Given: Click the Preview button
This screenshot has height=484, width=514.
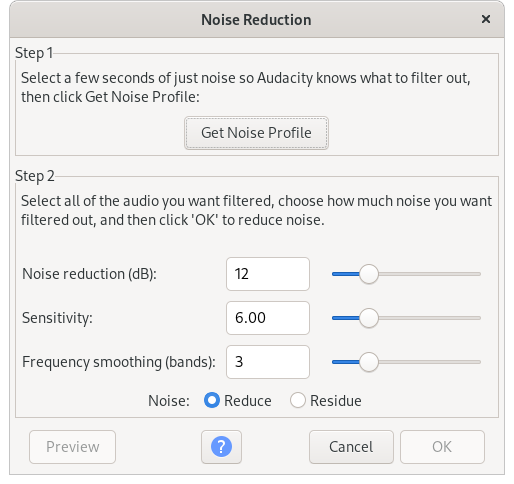Looking at the screenshot, I should click(72, 447).
